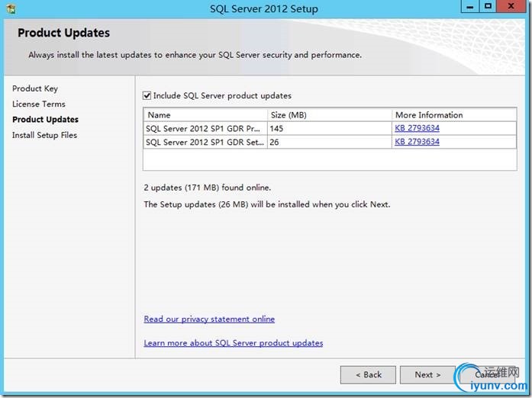Click text '2 updates (171 MB) found online.'
Viewport: 532px width, 398px height.
point(208,188)
